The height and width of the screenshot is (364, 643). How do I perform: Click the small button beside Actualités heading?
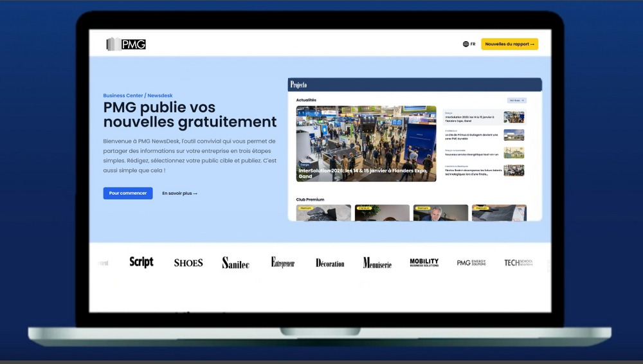pos(517,100)
